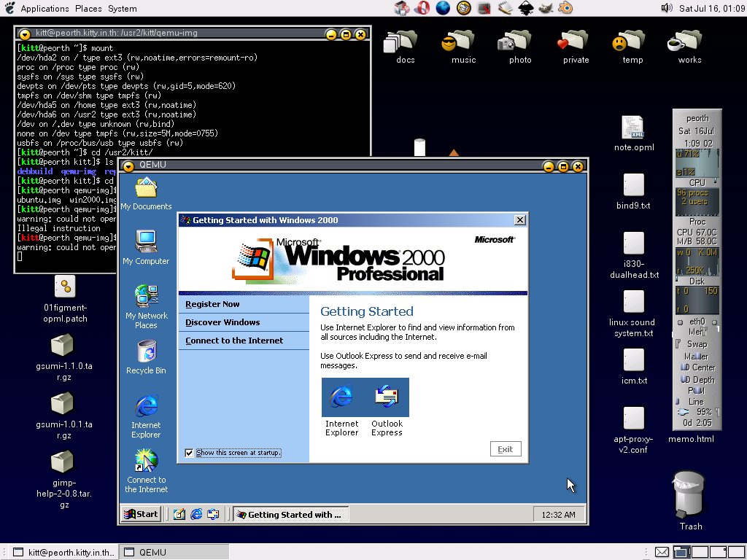Uncheck Show this screen at startup
This screenshot has width=747, height=560.
point(189,452)
